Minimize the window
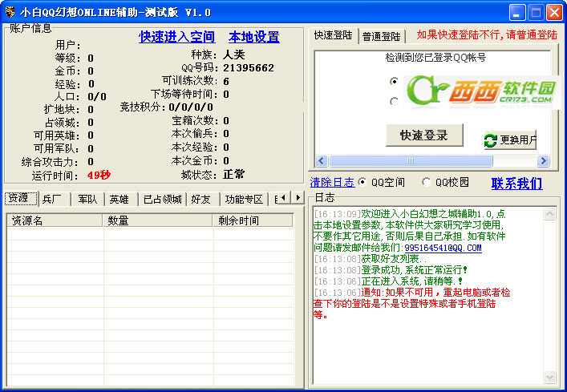Image resolution: width=567 pixels, height=392 pixels. [517, 13]
